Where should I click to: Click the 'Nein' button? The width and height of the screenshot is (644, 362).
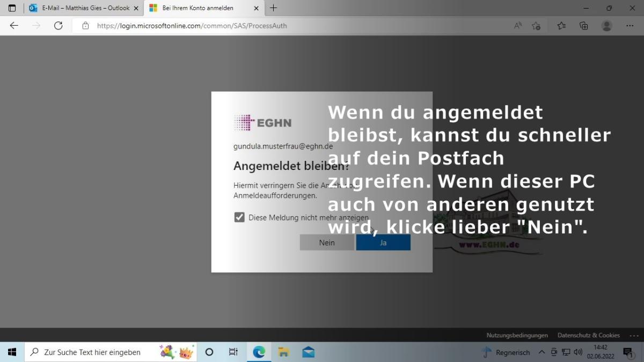327,242
